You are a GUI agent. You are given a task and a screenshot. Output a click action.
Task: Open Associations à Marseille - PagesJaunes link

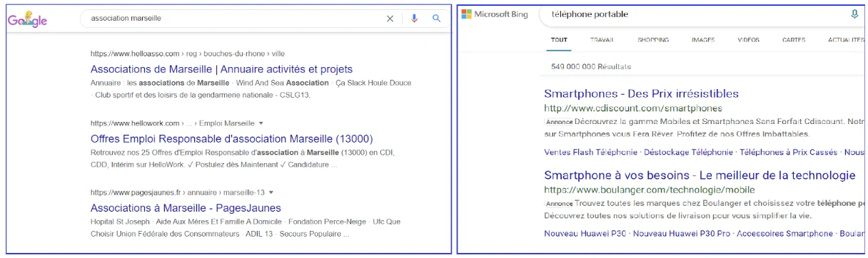point(186,207)
